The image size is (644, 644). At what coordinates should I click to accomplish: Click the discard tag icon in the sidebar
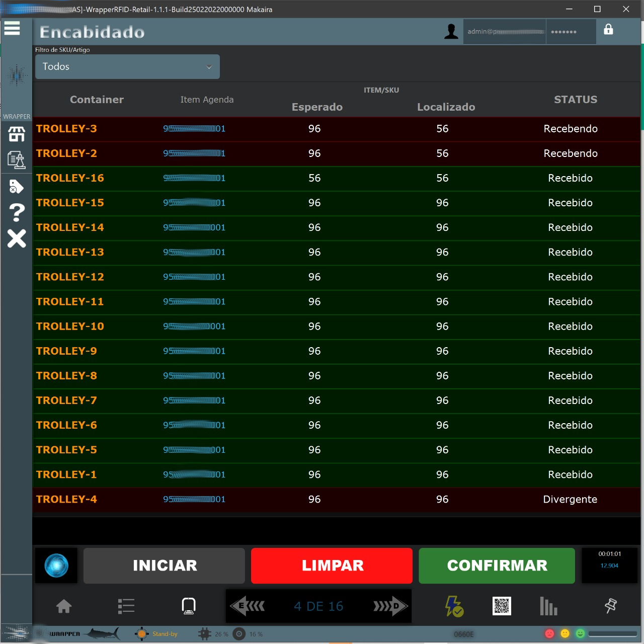point(16,186)
